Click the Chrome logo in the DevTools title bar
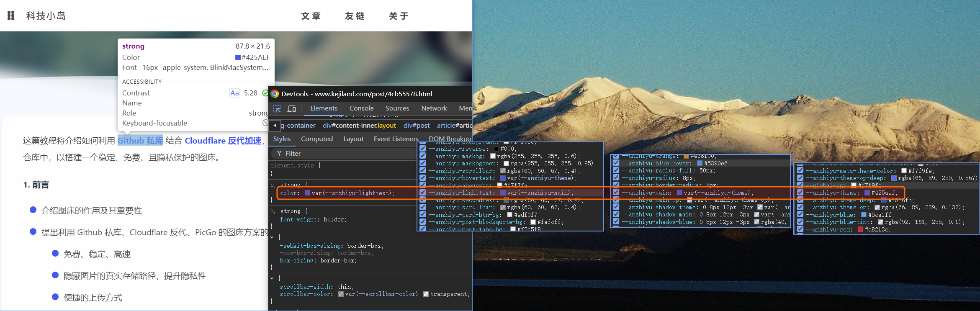The width and height of the screenshot is (980, 311). pos(275,94)
